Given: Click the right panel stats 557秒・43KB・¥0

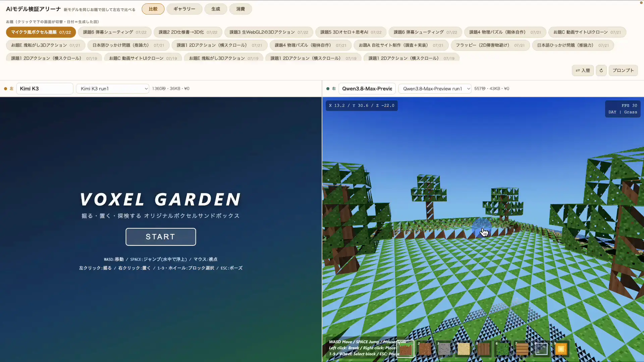Looking at the screenshot, I should point(492,88).
